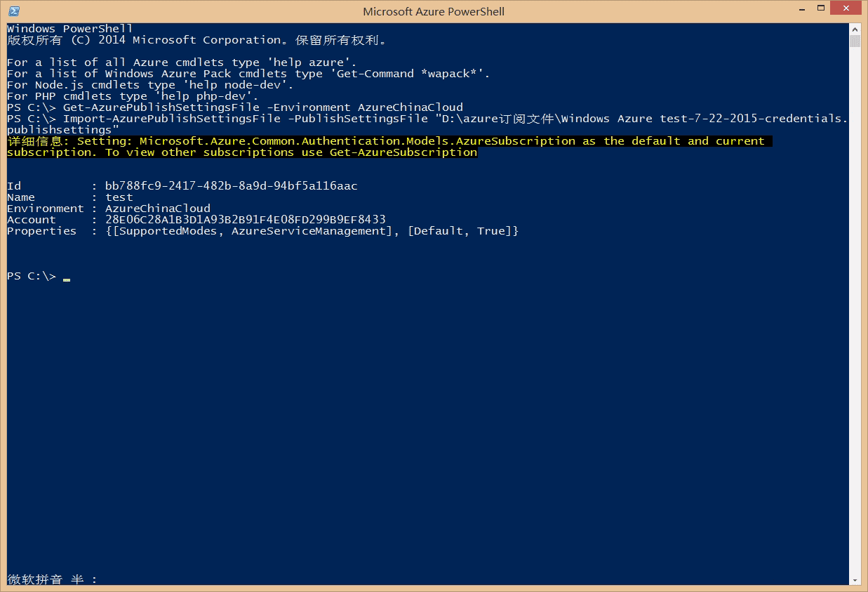Image resolution: width=868 pixels, height=592 pixels.
Task: Click the vertical scrollbar thumb
Action: 855,41
